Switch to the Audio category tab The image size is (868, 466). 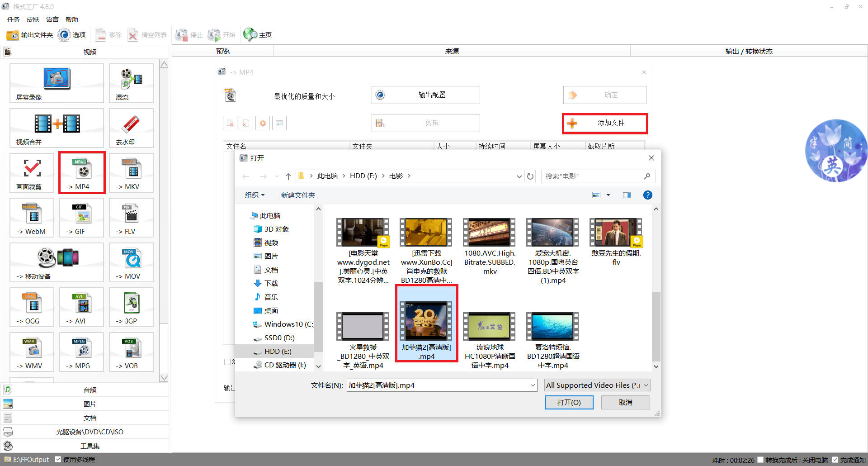90,390
